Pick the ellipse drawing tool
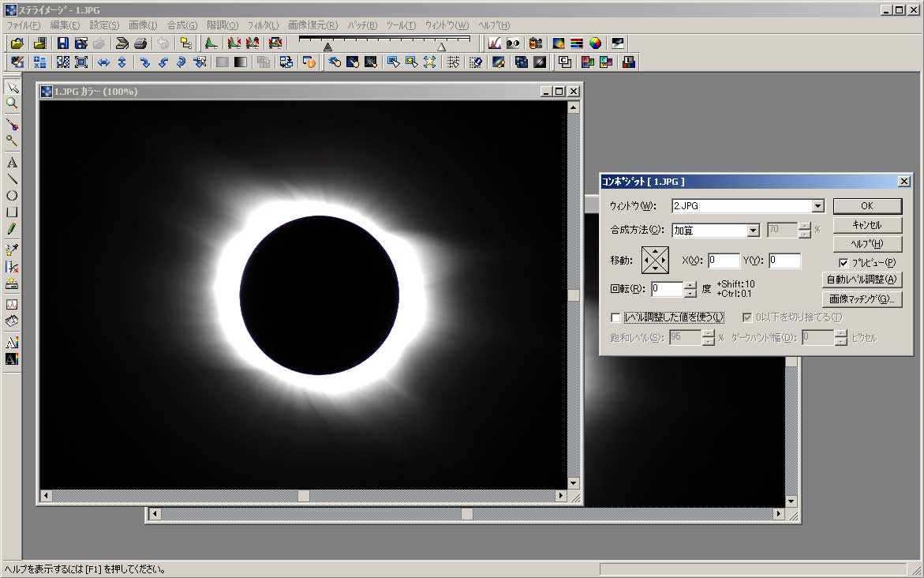The height and width of the screenshot is (578, 924). point(12,196)
